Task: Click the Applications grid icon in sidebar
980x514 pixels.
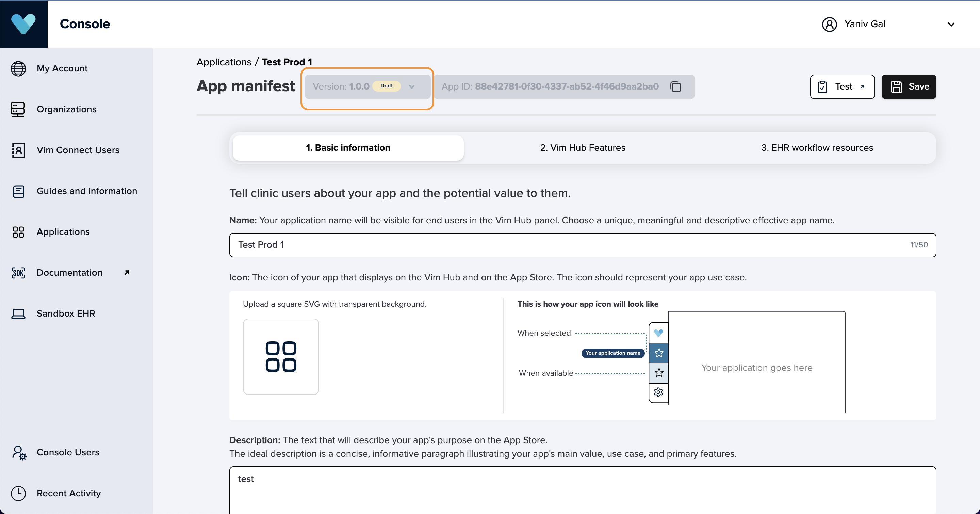Action: [x=18, y=232]
